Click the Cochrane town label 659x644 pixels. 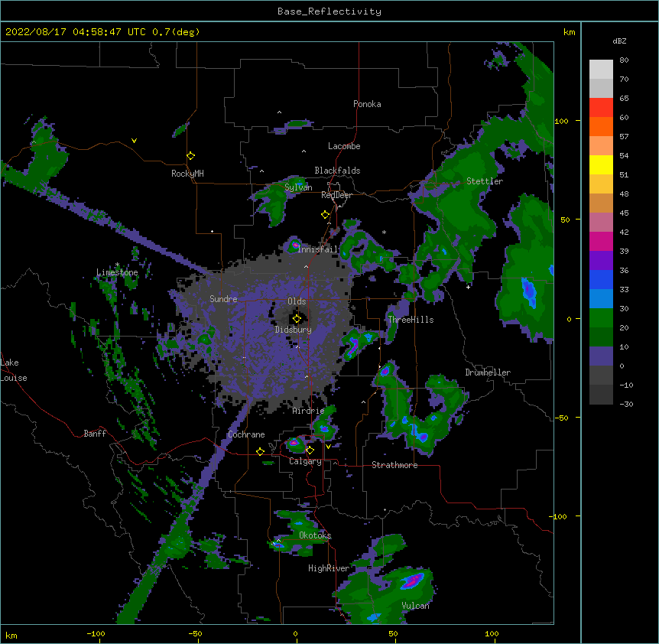coord(246,434)
